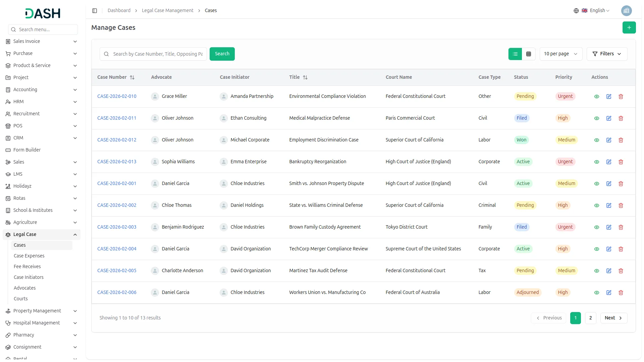Delete case CASE-2026-02-010

click(x=621, y=97)
